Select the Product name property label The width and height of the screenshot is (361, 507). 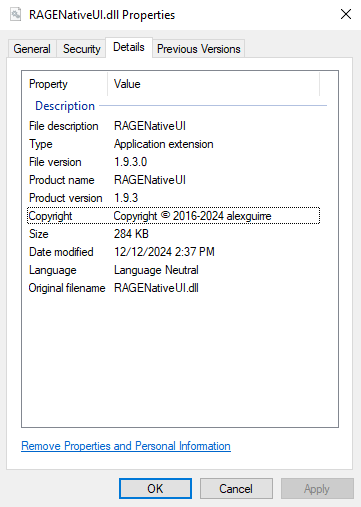(x=62, y=180)
